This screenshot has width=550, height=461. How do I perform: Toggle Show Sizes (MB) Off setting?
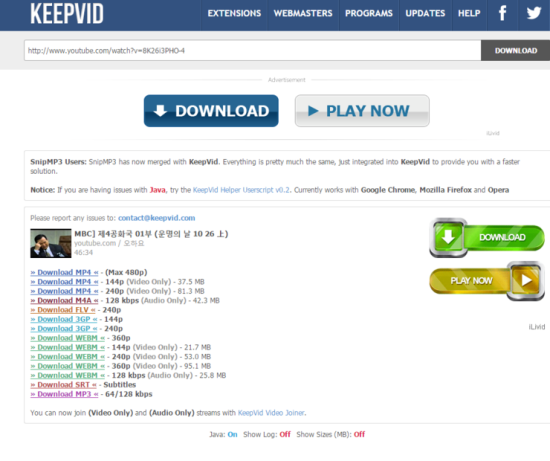[x=359, y=434]
